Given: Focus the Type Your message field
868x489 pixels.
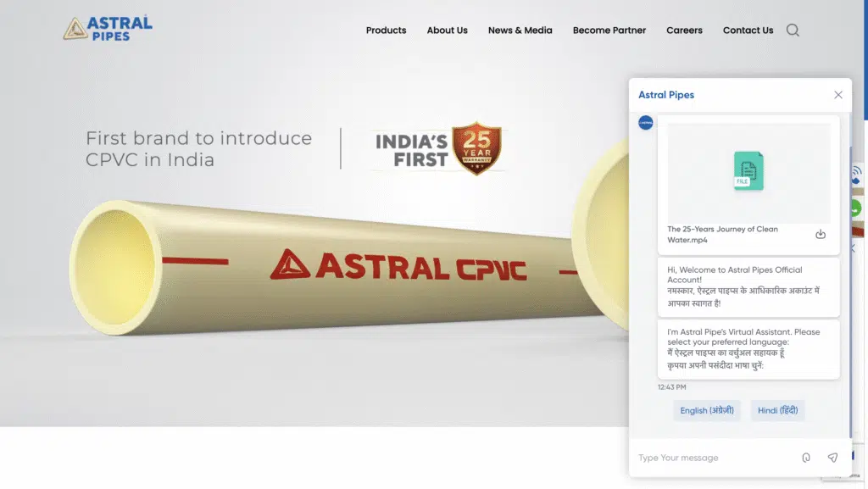Looking at the screenshot, I should pyautogui.click(x=715, y=458).
